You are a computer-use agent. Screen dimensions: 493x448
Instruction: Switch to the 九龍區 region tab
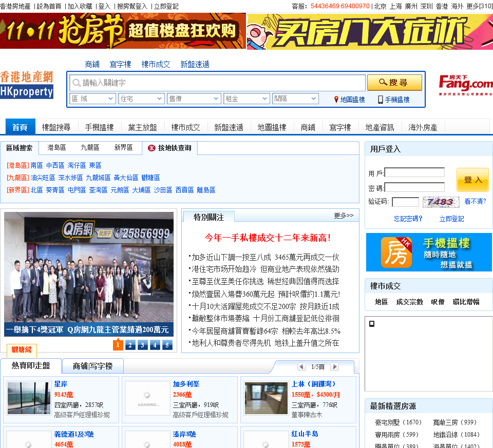click(x=90, y=147)
